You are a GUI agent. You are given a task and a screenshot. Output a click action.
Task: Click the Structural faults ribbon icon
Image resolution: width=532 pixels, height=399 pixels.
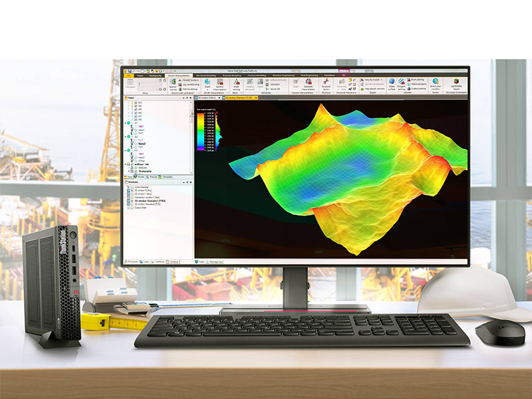pyautogui.click(x=326, y=84)
